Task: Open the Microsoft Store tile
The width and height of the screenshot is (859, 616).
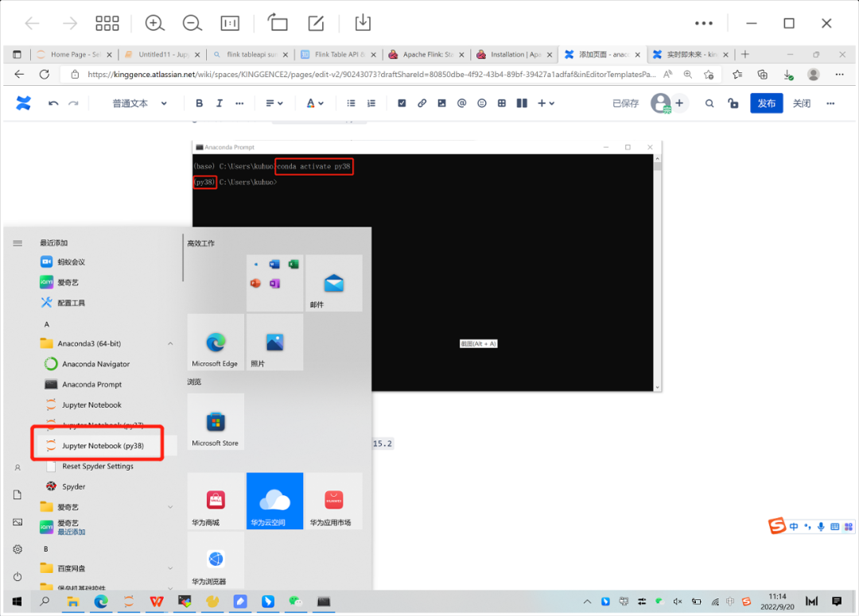Action: pos(216,421)
